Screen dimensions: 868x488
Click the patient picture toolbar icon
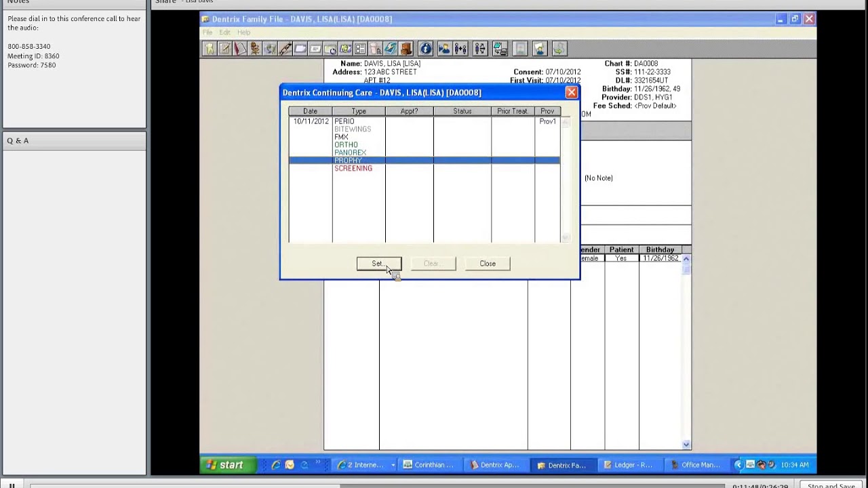(x=540, y=49)
